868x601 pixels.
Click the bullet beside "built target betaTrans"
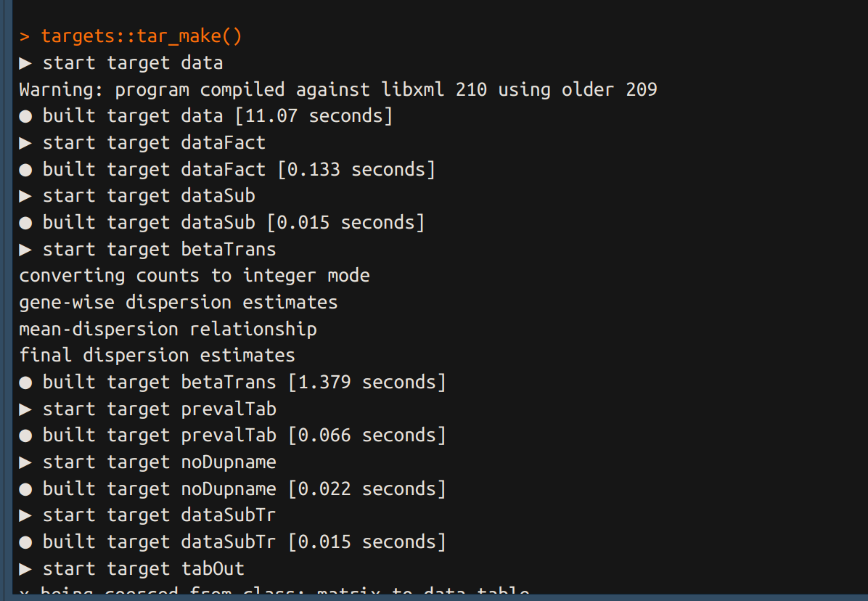25,383
